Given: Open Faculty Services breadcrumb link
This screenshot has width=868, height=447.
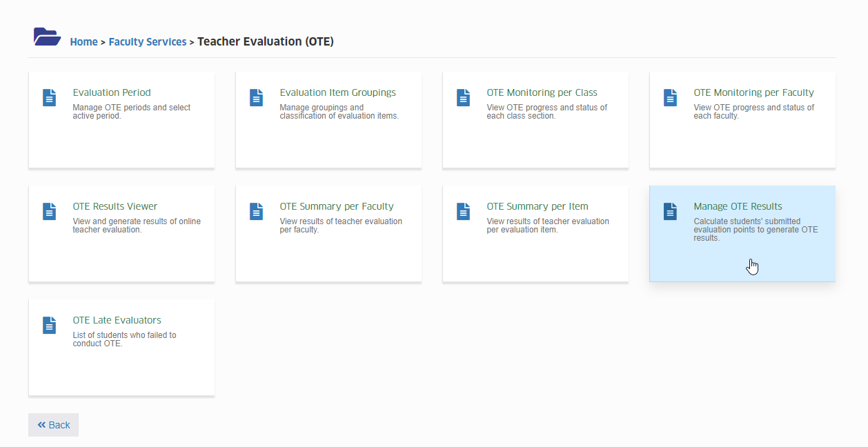Looking at the screenshot, I should pyautogui.click(x=148, y=42).
